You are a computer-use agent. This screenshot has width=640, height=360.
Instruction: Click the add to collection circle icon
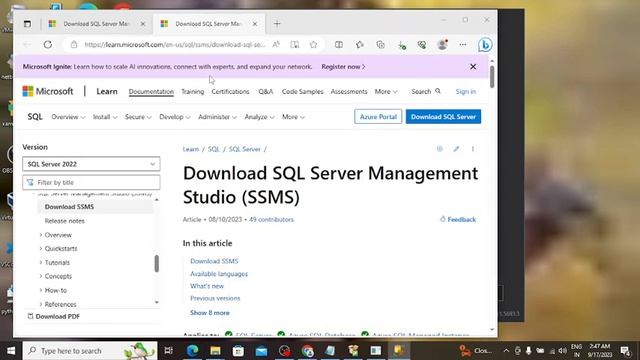(440, 149)
